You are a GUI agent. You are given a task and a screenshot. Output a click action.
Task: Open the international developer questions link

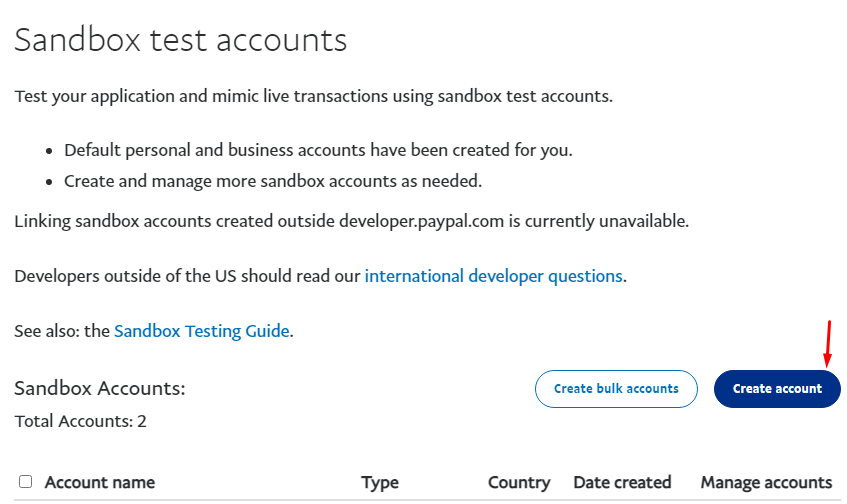(494, 276)
